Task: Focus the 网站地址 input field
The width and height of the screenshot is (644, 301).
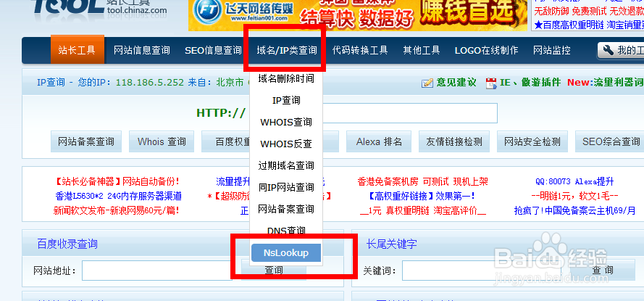Action: coord(157,271)
